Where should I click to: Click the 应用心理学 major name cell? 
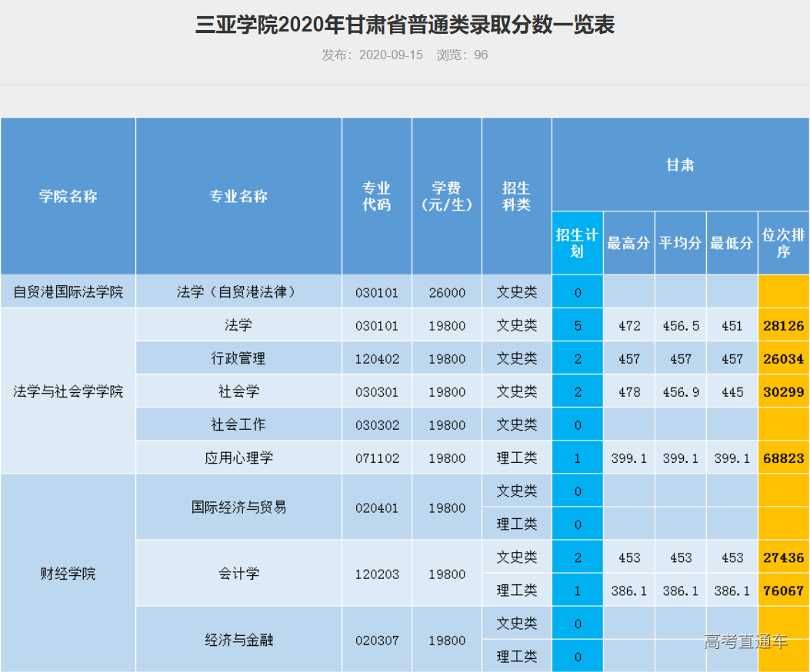pos(239,457)
